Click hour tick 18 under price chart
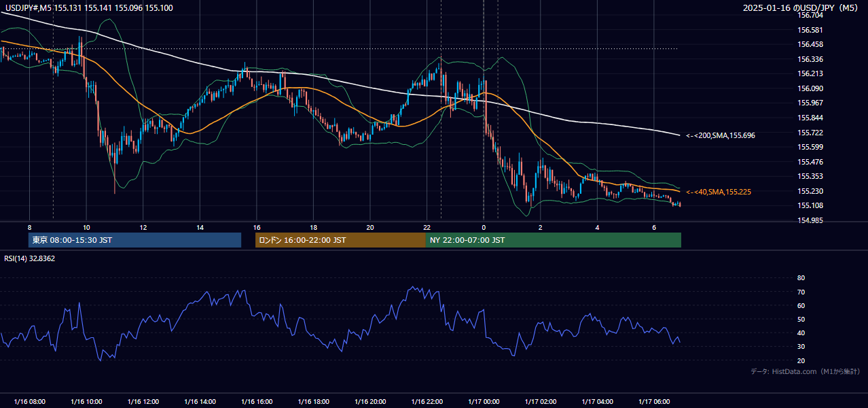 click(x=313, y=227)
